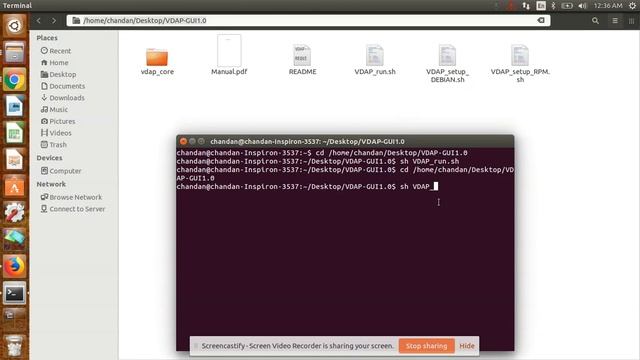
Task: Go forward in the Files window
Action: [x=53, y=20]
